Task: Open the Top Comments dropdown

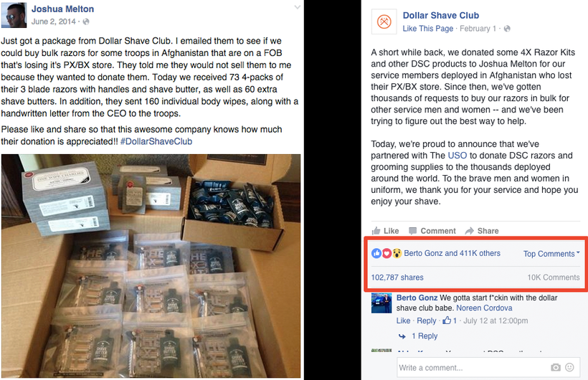Action: pyautogui.click(x=551, y=254)
